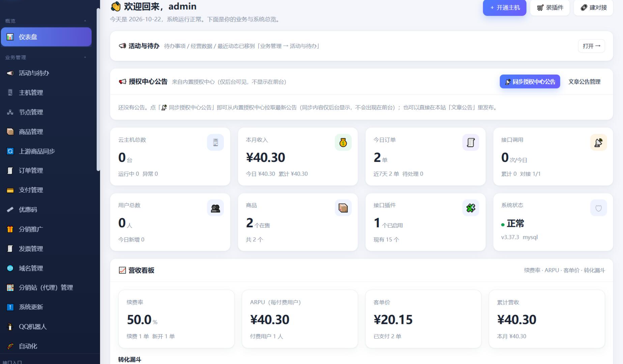
Task: Click the sync icon for 上游商品同步
Action: pos(10,151)
